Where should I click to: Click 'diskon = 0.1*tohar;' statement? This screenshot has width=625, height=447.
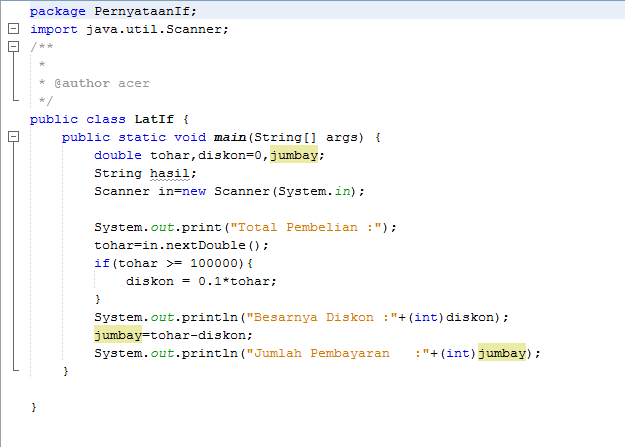pos(201,281)
